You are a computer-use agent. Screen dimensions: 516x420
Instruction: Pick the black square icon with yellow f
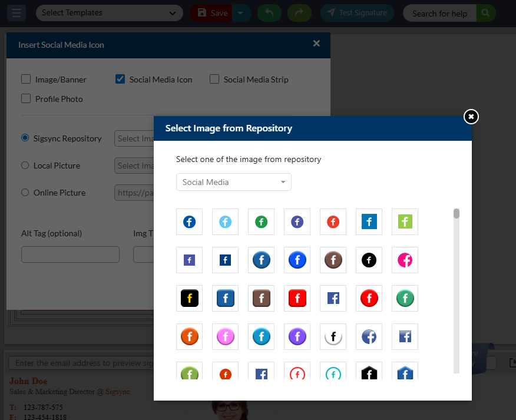(x=189, y=298)
